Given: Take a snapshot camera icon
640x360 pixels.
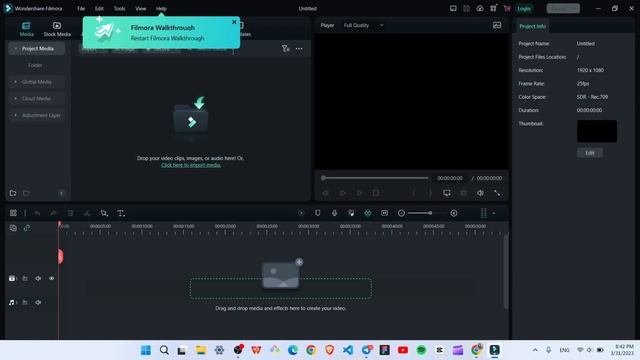Looking at the screenshot, I should pos(464,193).
